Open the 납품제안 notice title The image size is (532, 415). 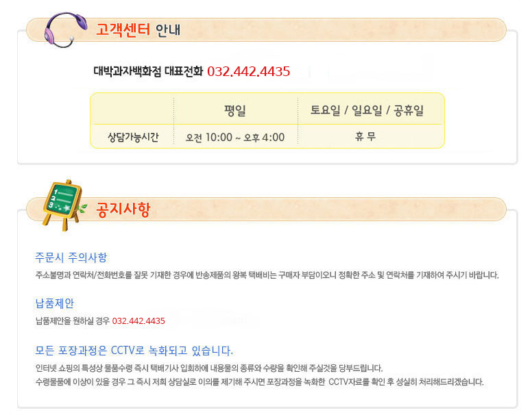click(x=55, y=303)
